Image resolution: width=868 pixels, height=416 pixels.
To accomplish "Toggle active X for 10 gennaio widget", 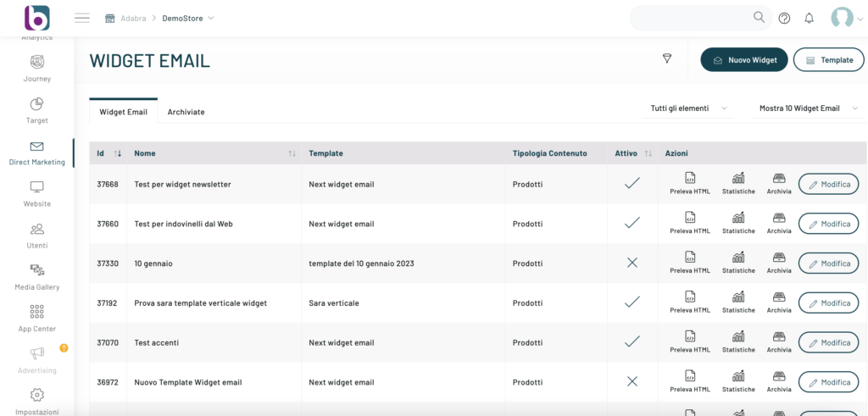I will pyautogui.click(x=632, y=263).
